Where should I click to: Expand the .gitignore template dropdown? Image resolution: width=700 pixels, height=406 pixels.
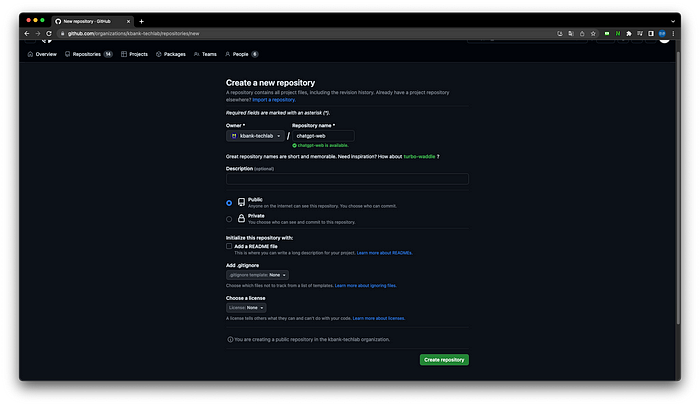(258, 274)
